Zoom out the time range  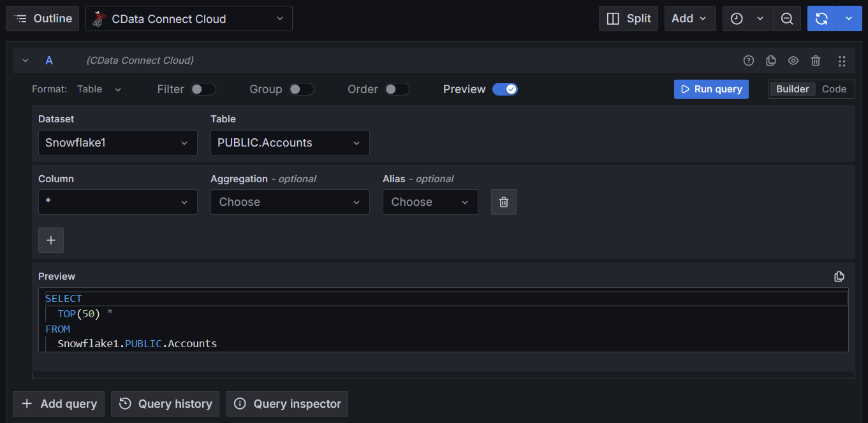tap(787, 19)
